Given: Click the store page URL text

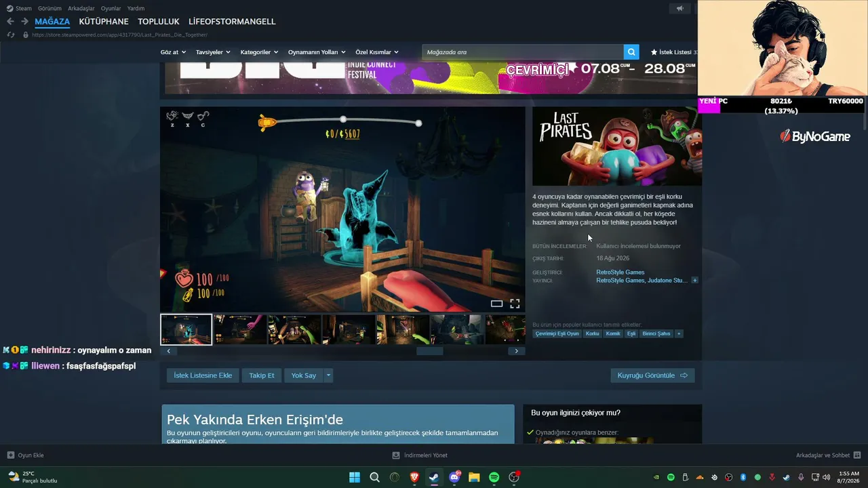Looking at the screenshot, I should point(119,35).
